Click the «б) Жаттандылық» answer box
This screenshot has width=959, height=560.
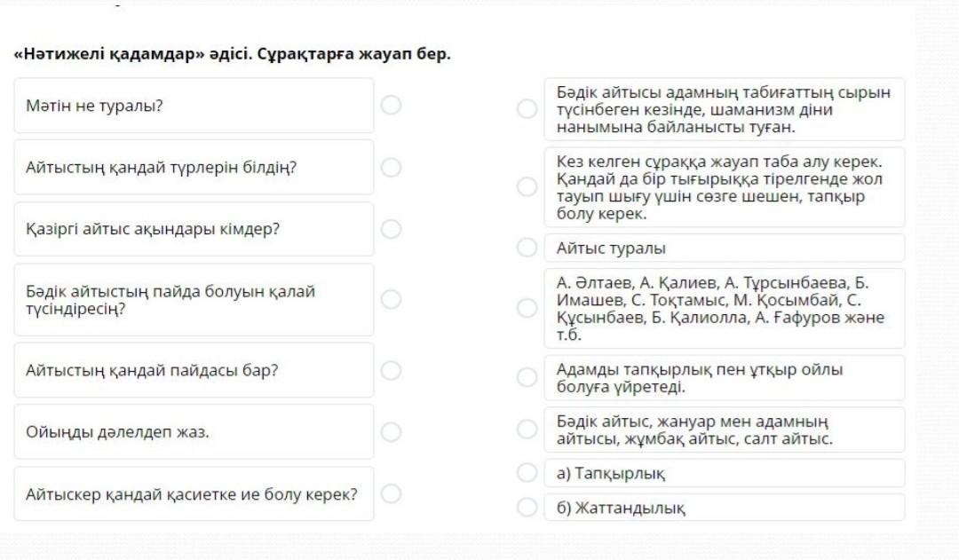tap(724, 508)
